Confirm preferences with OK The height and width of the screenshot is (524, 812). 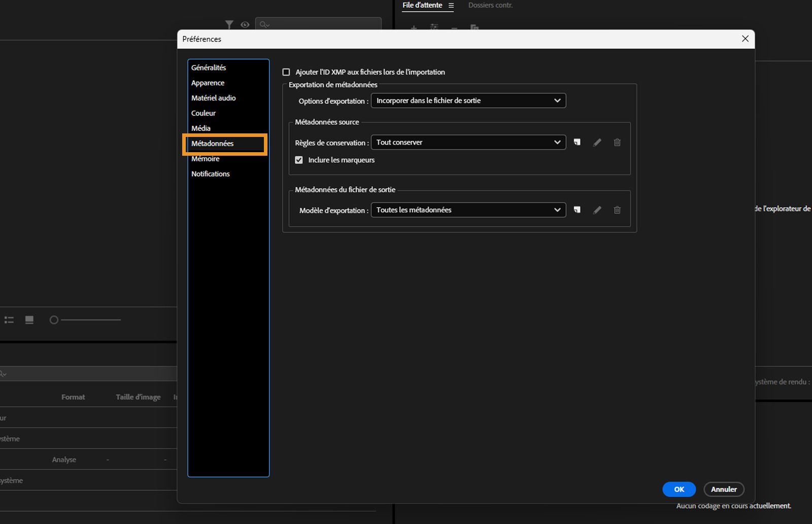click(679, 489)
